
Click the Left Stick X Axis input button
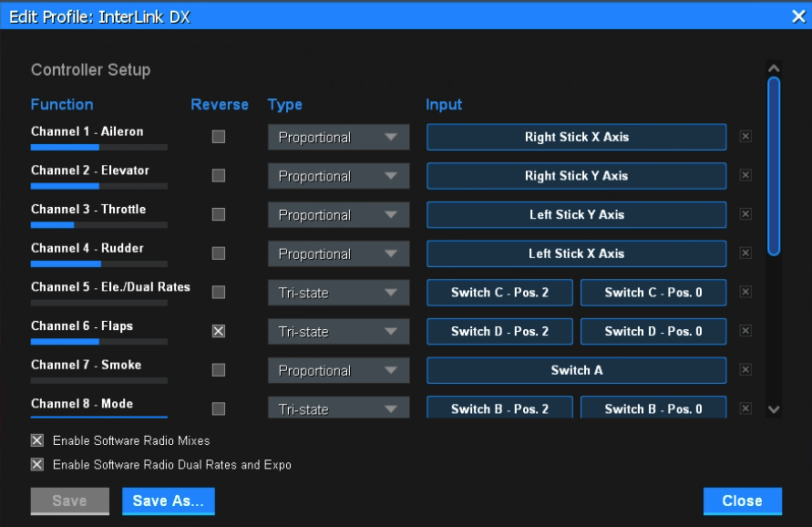pyautogui.click(x=576, y=253)
